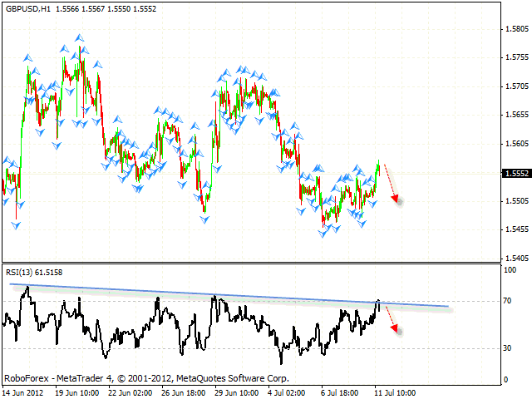The width and height of the screenshot is (532, 399).
Task: Click the 1.5405 price axis label
Action: coord(515,259)
